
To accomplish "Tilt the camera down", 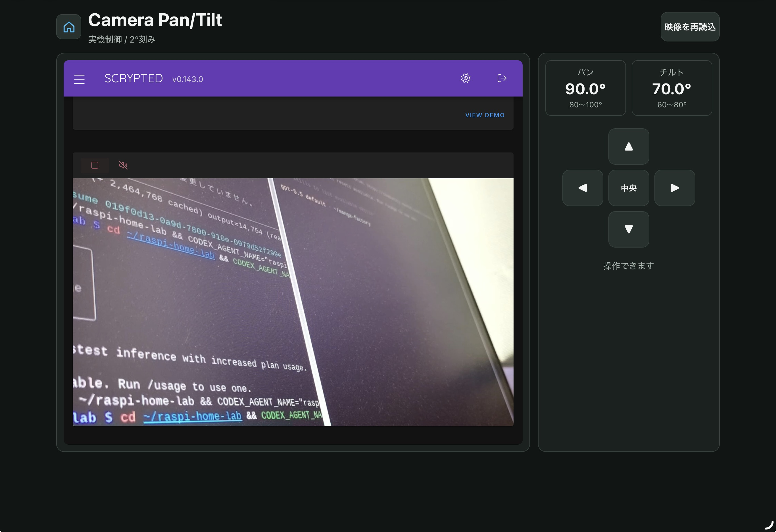I will coord(628,229).
